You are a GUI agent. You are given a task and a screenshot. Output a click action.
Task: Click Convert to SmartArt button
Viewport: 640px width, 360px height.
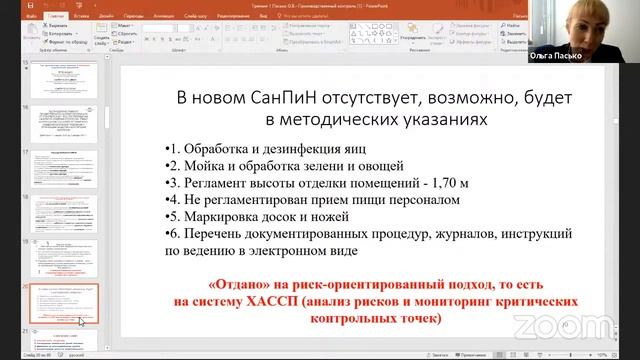click(x=313, y=42)
